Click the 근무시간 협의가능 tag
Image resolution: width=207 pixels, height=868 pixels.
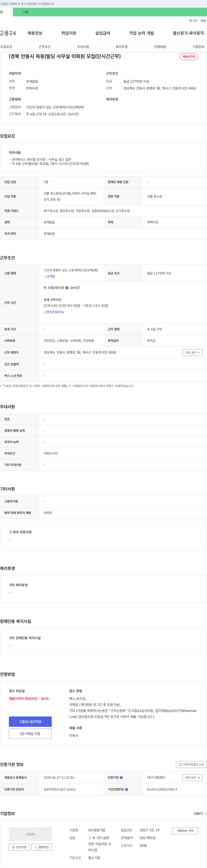54,312
